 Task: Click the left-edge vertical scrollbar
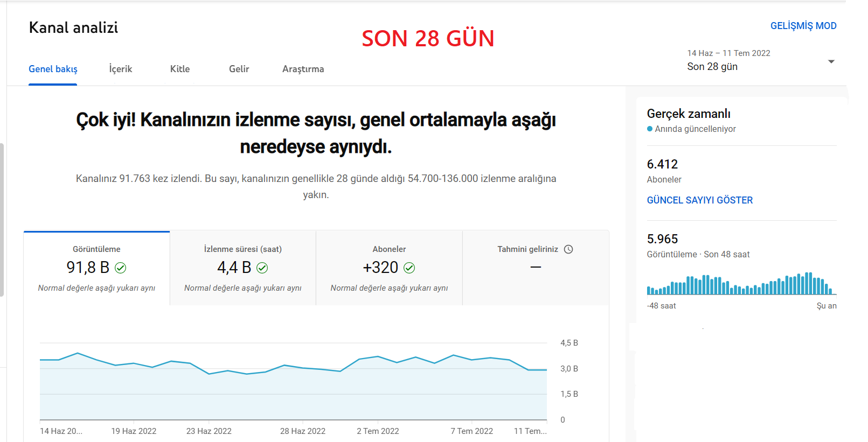[x=2, y=220]
